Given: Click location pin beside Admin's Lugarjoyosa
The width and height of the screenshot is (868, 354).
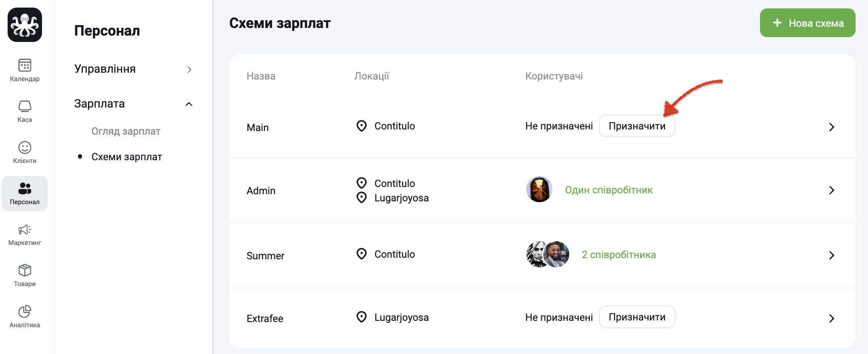Looking at the screenshot, I should click(362, 198).
